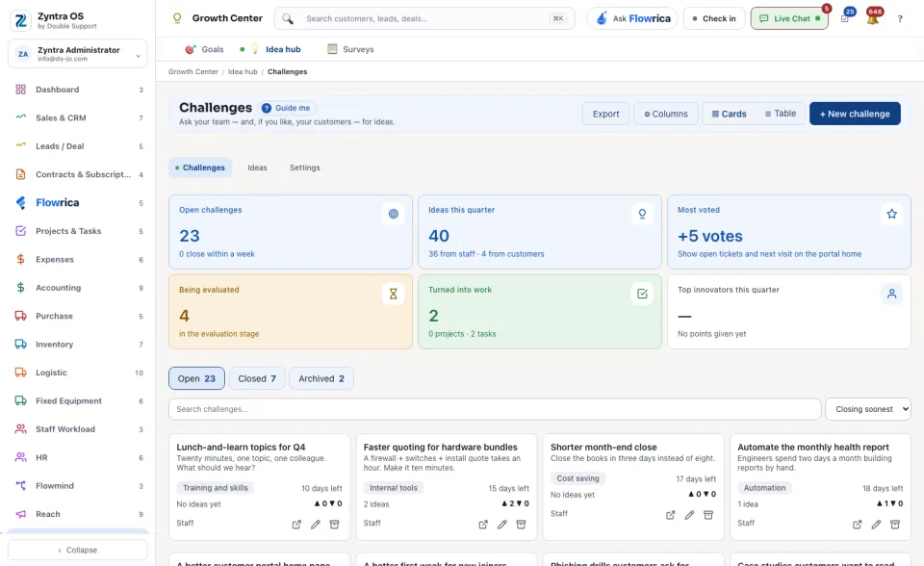
Task: Toggle the Check in status
Action: (x=714, y=18)
